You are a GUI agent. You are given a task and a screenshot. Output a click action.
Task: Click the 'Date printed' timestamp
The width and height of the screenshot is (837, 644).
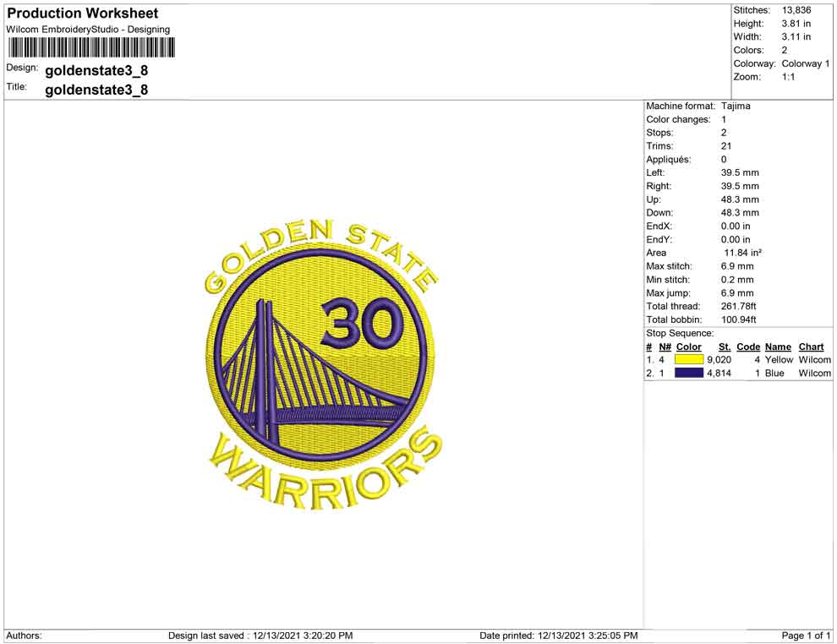pos(558,636)
